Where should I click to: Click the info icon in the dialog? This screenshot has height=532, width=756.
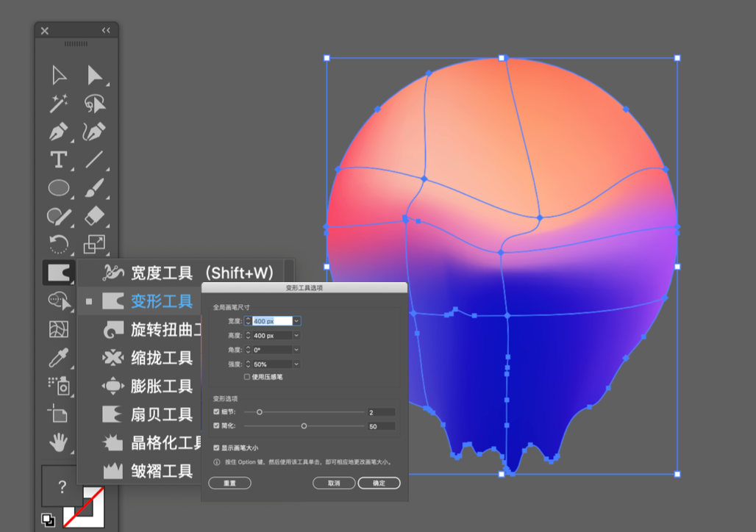tap(216, 462)
